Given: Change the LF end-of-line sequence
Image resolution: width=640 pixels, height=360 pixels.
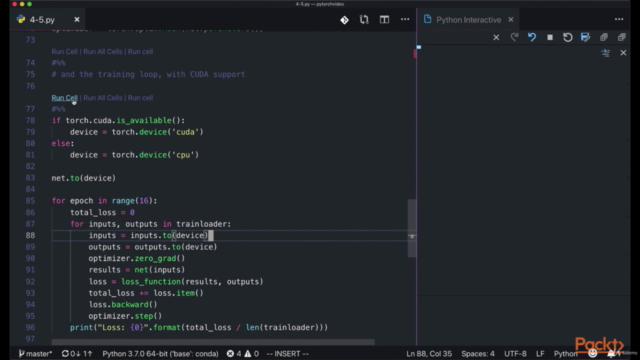Looking at the screenshot, I should click(x=540, y=354).
